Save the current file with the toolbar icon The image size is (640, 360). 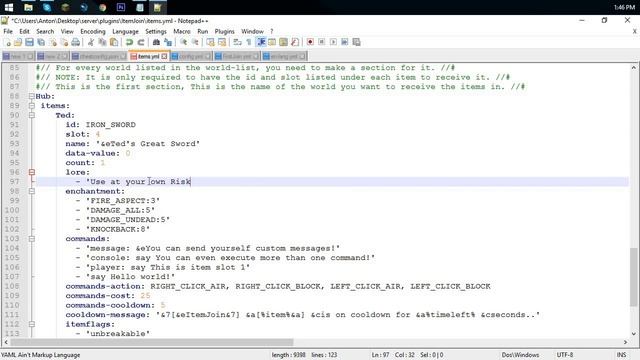(29, 42)
